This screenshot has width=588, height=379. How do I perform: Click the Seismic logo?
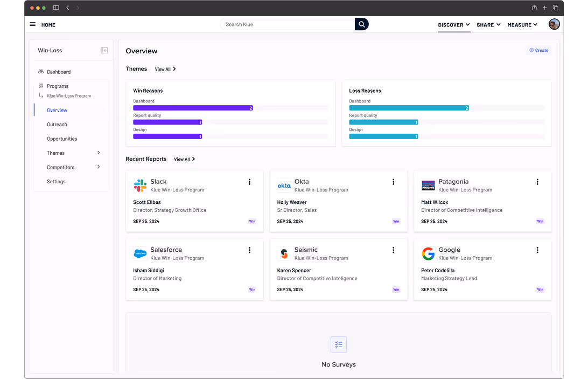(284, 253)
